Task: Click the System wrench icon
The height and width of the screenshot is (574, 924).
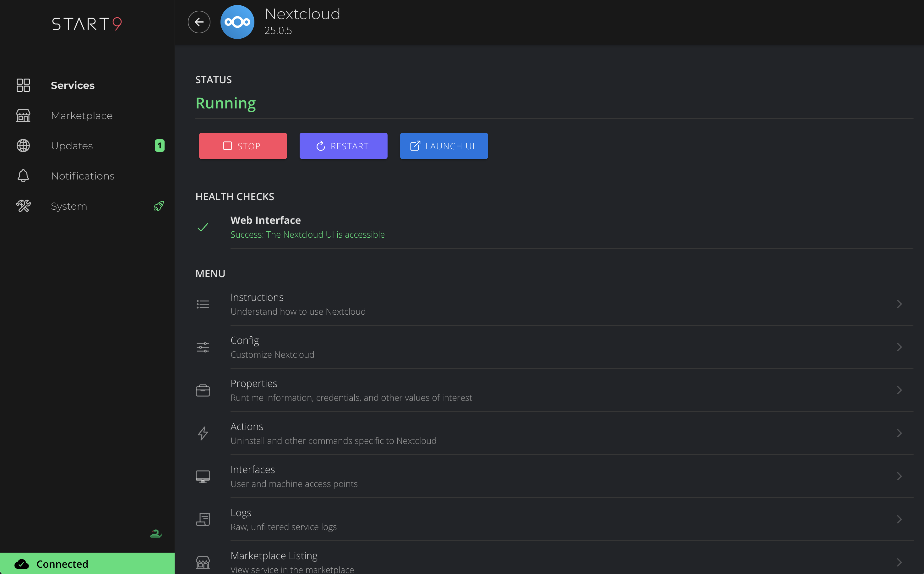Action: 23,206
